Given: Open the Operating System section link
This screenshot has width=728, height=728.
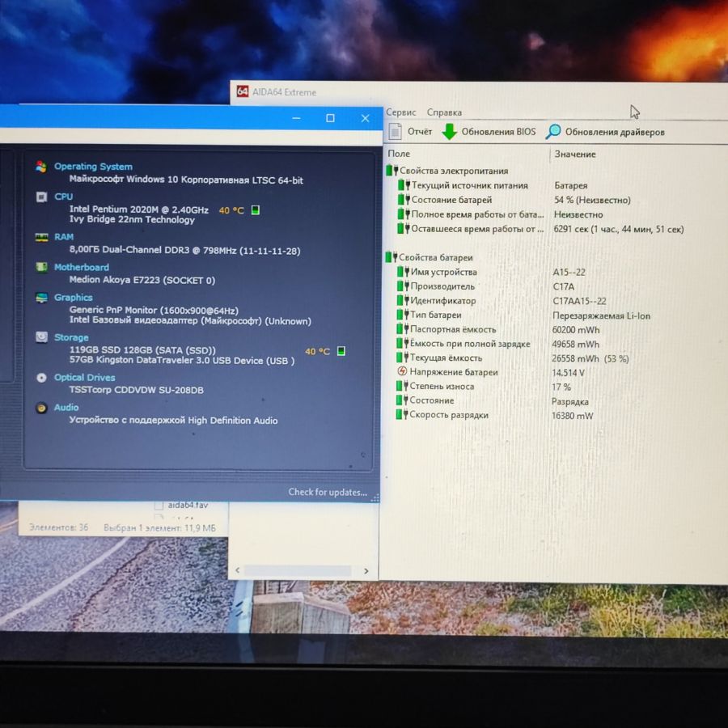Looking at the screenshot, I should coord(93,166).
